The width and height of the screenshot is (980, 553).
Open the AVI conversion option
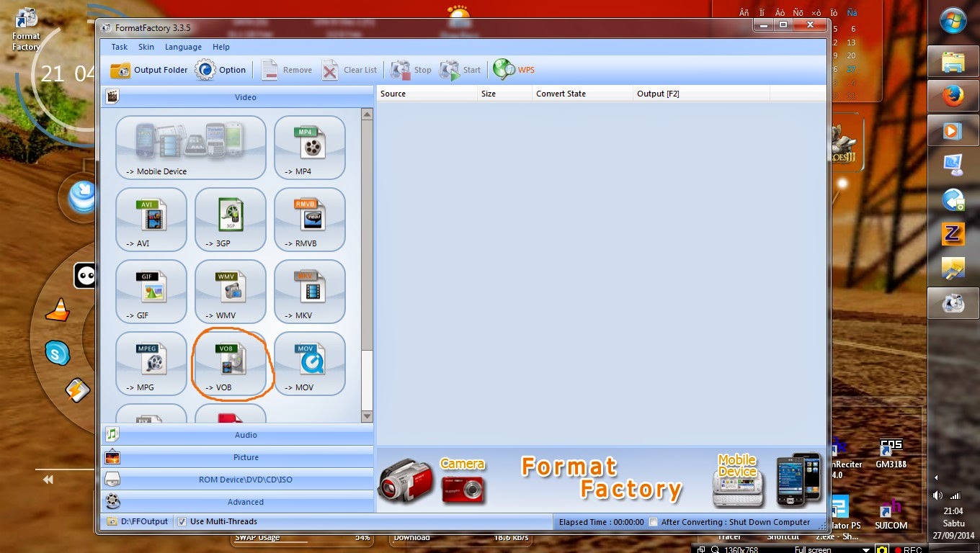(151, 220)
